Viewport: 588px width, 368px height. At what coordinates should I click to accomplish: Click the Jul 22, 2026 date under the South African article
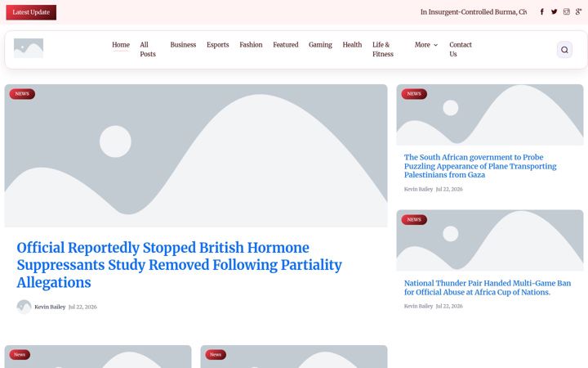pyautogui.click(x=449, y=189)
